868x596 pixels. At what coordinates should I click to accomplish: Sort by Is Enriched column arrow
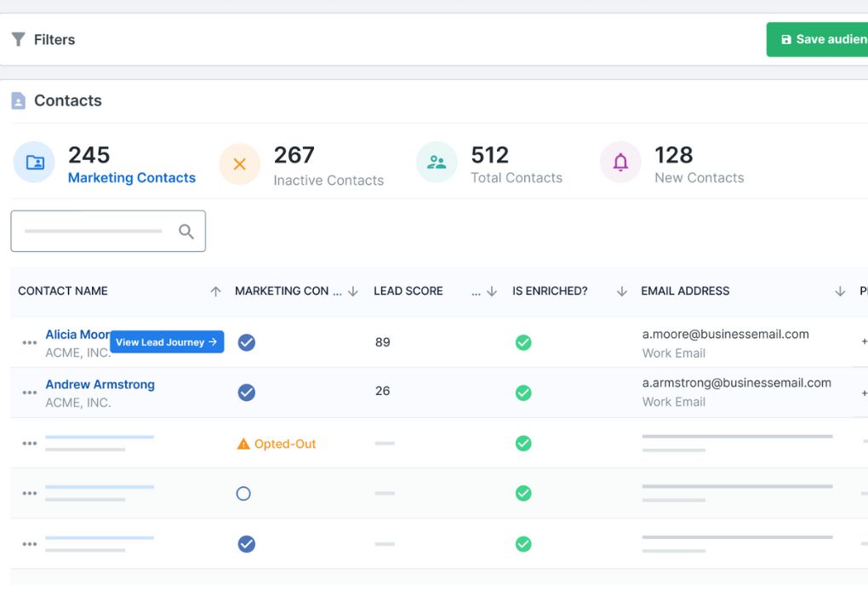pyautogui.click(x=622, y=291)
